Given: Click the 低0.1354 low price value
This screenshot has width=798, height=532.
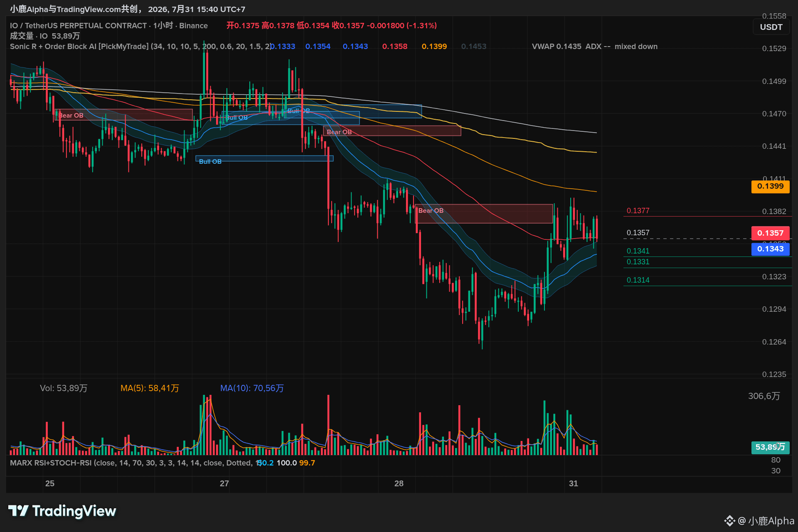Looking at the screenshot, I should click(x=313, y=26).
